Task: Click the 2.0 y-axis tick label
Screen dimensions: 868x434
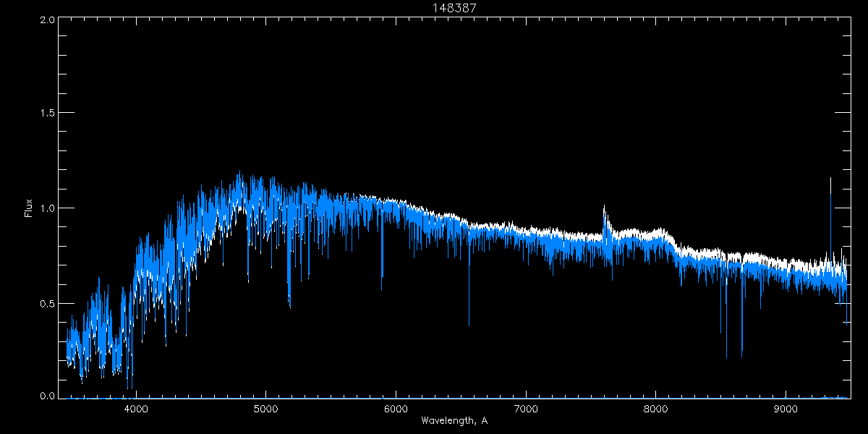Action: [x=46, y=20]
